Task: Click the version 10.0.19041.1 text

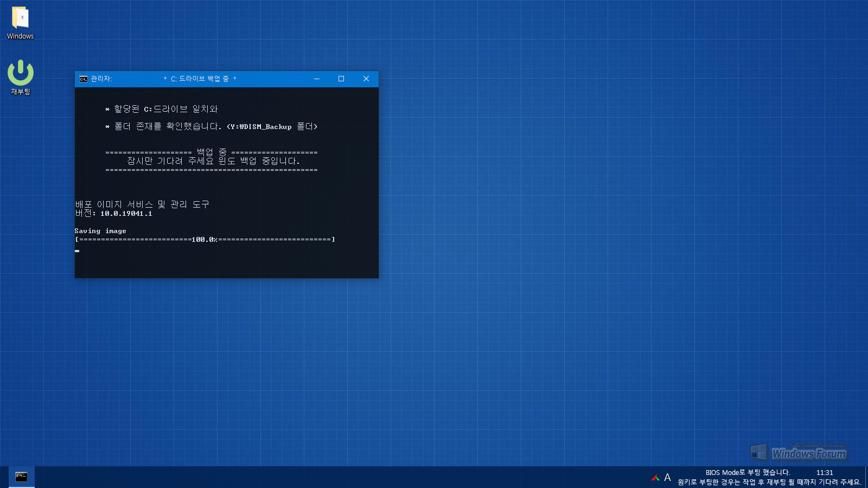Action: tap(126, 214)
